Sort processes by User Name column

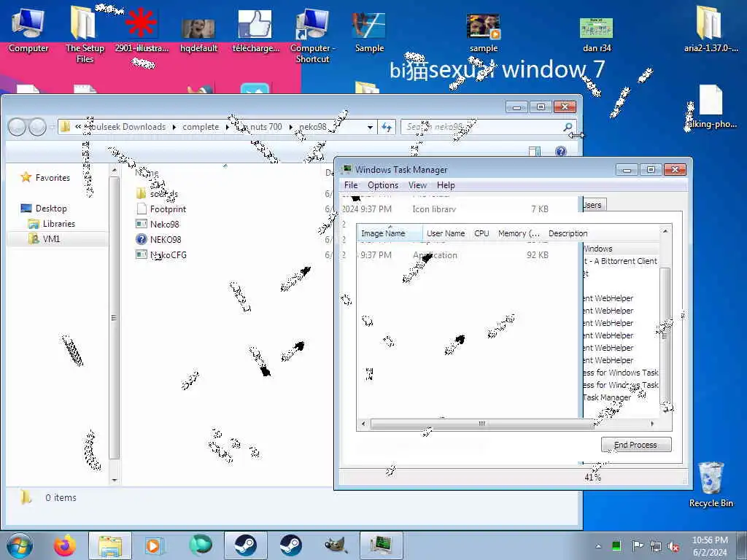[446, 233]
